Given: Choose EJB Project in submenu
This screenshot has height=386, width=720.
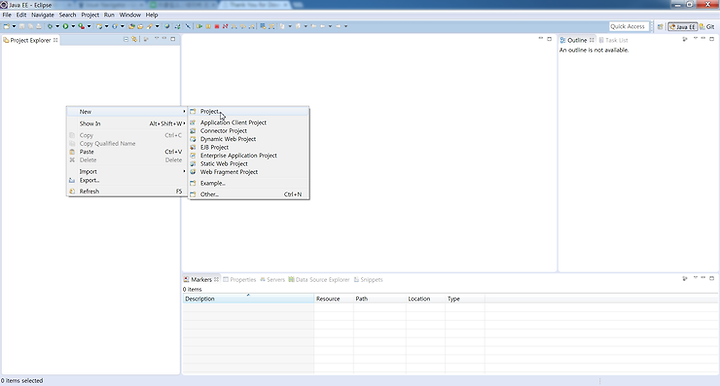Looking at the screenshot, I should [248, 147].
